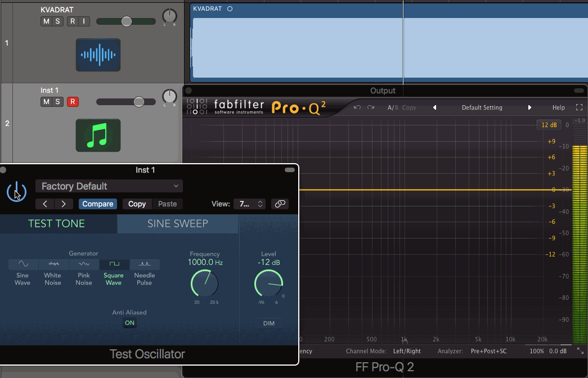This screenshot has height=378, width=588.
Task: Click the Paste button in Inst 1 window
Action: click(167, 204)
